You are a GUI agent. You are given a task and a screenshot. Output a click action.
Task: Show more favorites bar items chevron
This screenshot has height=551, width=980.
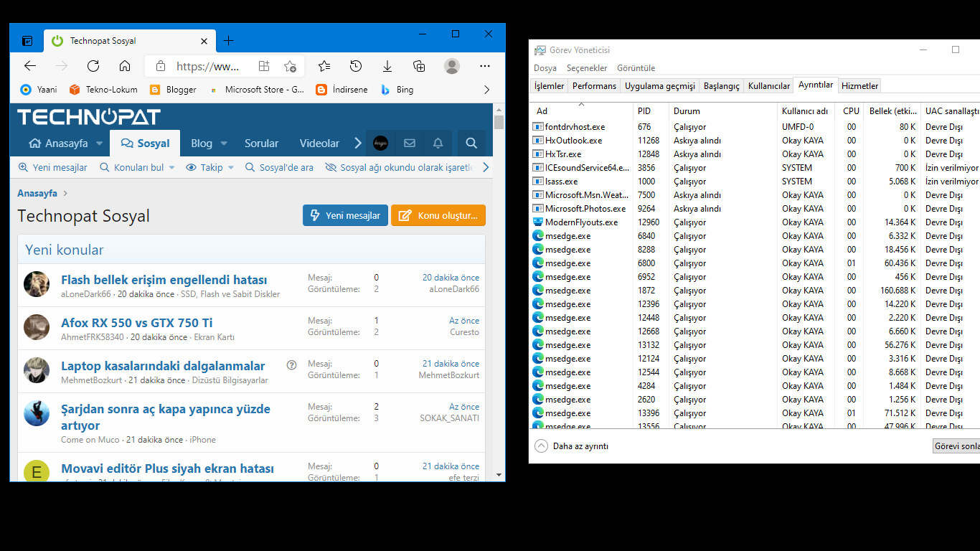[487, 90]
